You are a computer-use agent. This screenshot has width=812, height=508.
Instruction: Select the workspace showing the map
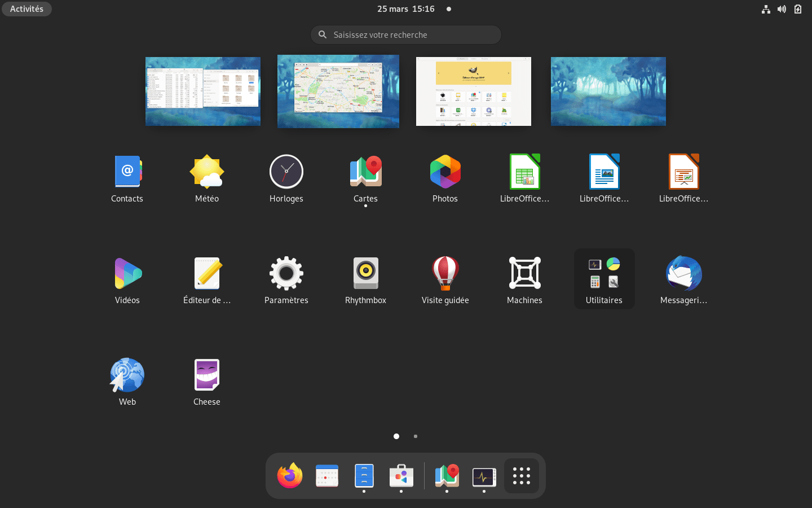coord(338,91)
